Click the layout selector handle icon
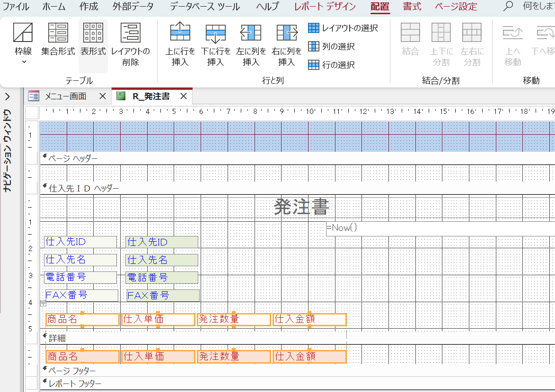555x392 pixels. [x=43, y=303]
